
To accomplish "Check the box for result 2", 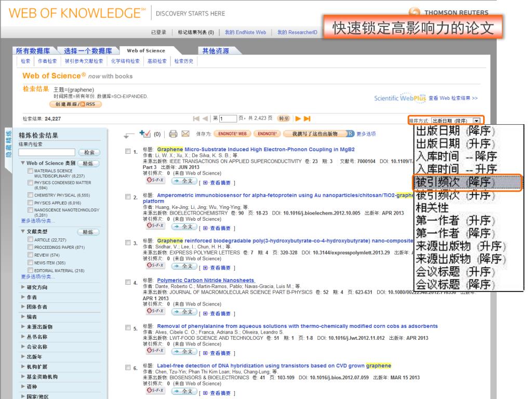I will click(x=128, y=197).
